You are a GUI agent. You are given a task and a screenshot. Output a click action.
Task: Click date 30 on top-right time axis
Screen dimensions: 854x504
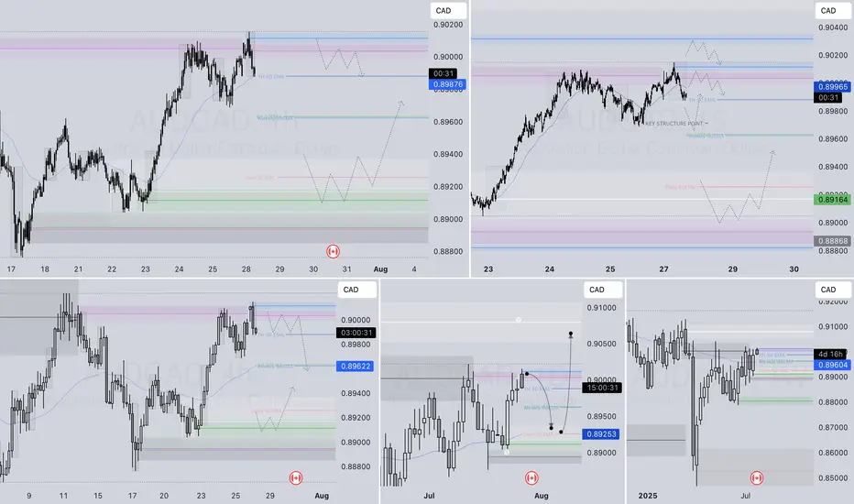794,269
